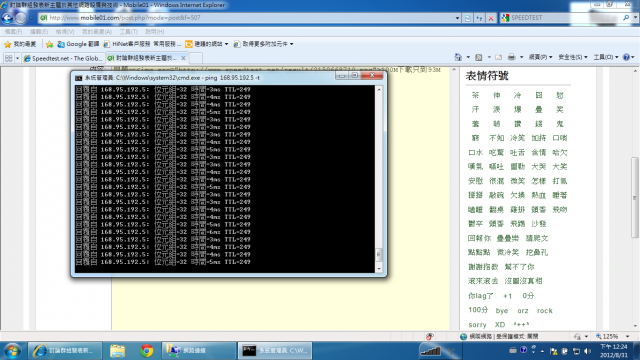This screenshot has height=360, width=640.
Task: Go back with the browser Back arrow
Action: point(7,18)
